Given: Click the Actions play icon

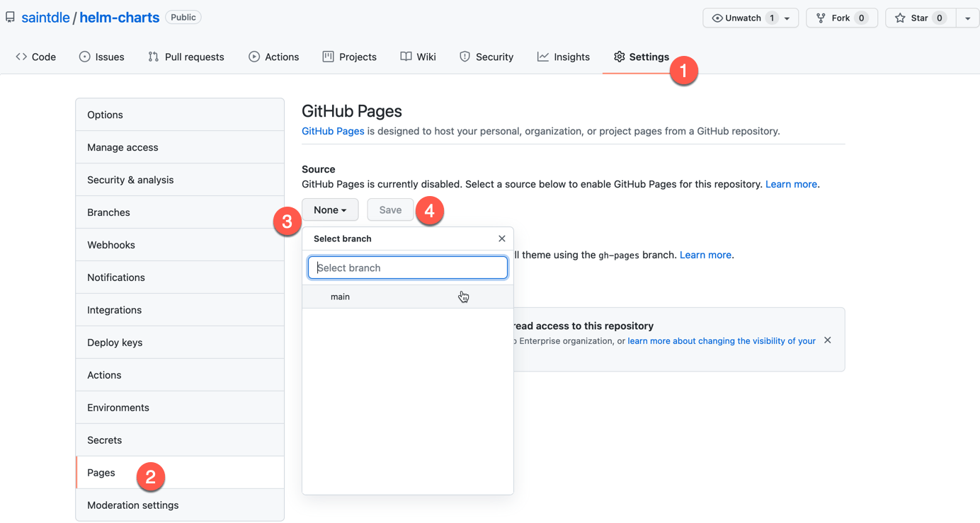Looking at the screenshot, I should pos(254,57).
